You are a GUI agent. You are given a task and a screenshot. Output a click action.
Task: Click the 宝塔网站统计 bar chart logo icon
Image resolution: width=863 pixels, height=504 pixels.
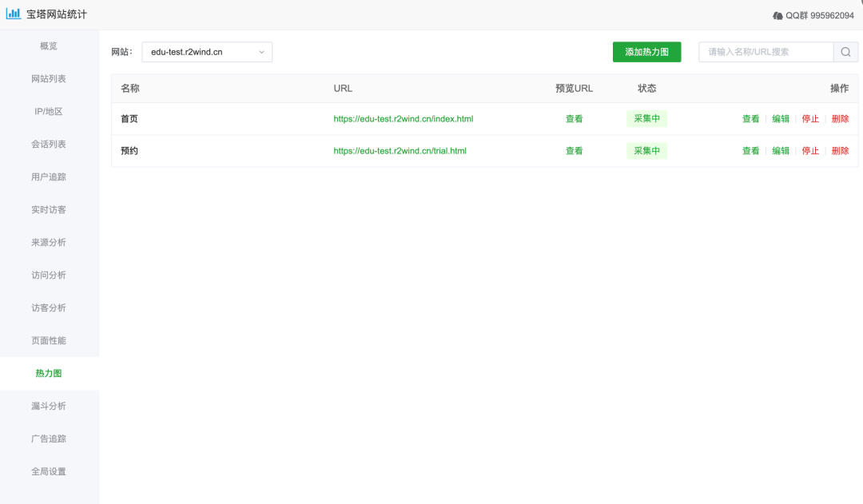pyautogui.click(x=14, y=14)
